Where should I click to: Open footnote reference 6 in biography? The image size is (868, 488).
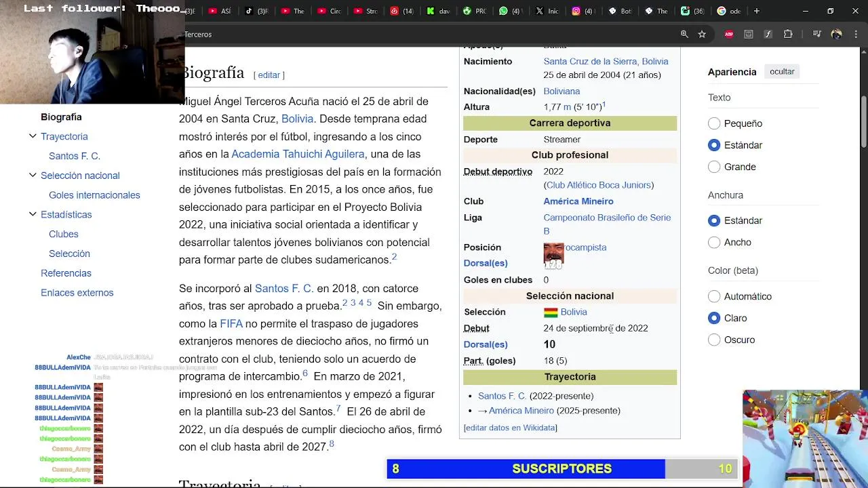click(305, 373)
